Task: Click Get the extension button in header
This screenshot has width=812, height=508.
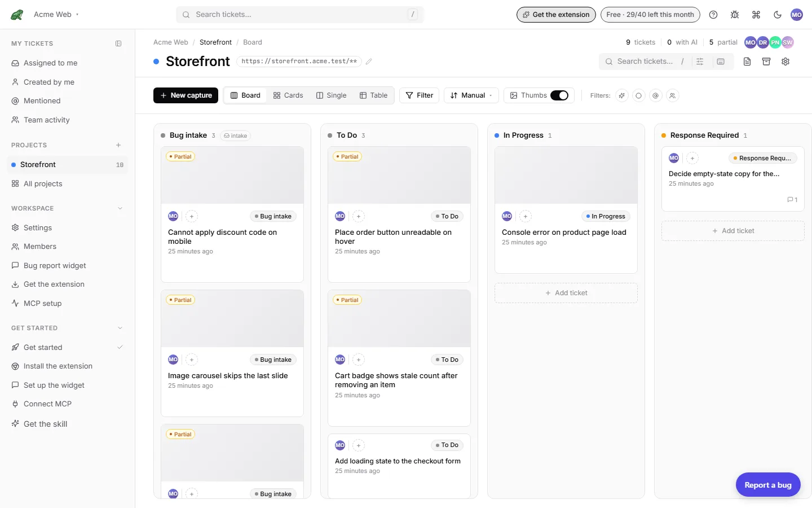Action: [556, 15]
